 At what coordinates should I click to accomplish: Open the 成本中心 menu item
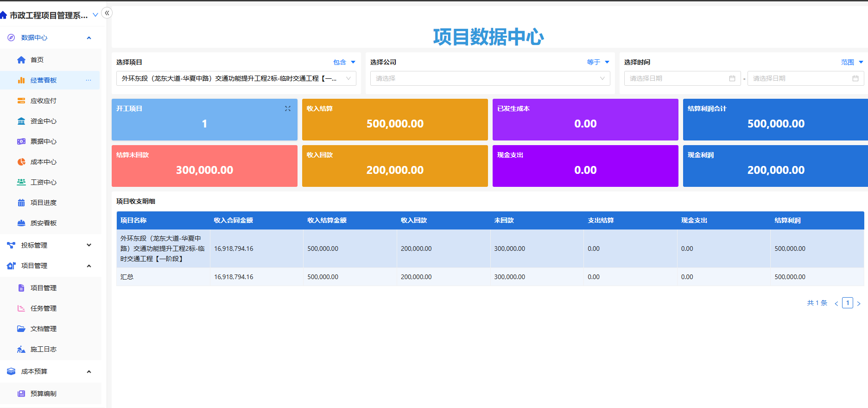(50, 162)
